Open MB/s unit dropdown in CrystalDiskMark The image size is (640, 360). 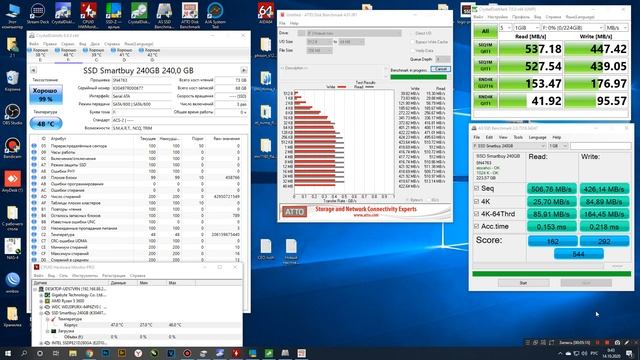[x=616, y=28]
